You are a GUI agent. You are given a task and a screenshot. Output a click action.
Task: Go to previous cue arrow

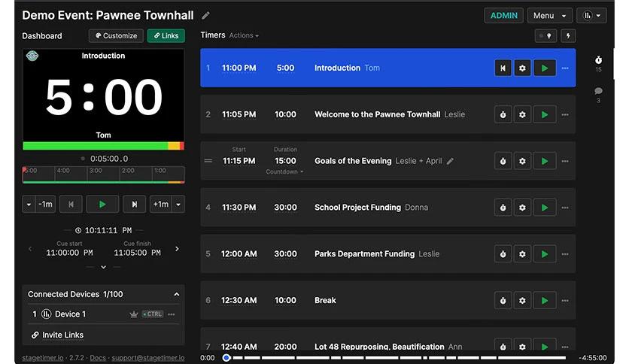pos(30,249)
